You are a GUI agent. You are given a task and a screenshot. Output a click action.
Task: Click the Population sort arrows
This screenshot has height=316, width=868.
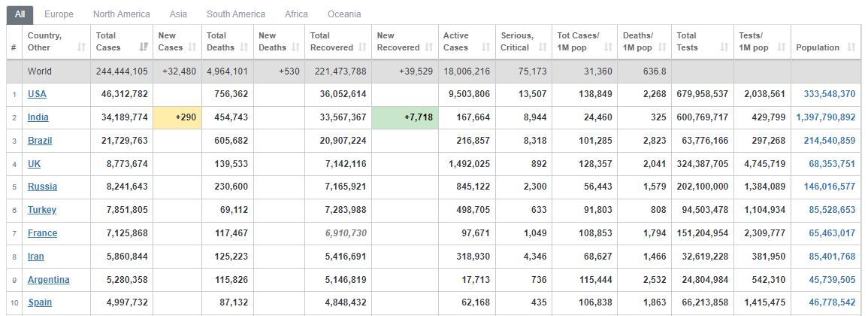[x=851, y=47]
